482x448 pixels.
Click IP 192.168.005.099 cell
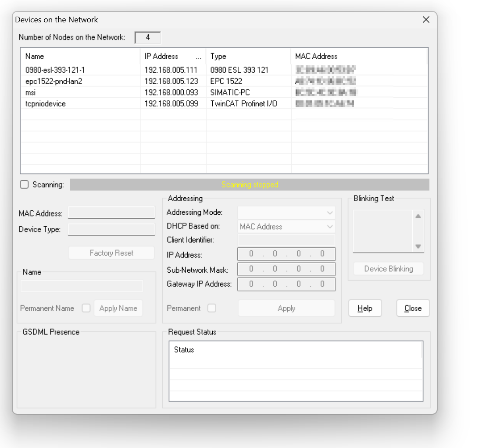[171, 104]
